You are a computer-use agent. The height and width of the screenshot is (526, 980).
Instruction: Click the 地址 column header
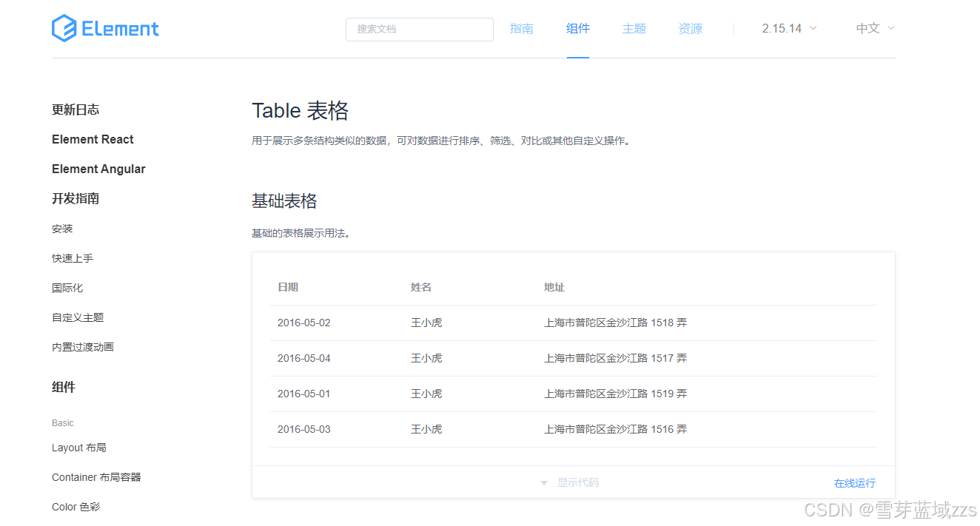pyautogui.click(x=554, y=287)
